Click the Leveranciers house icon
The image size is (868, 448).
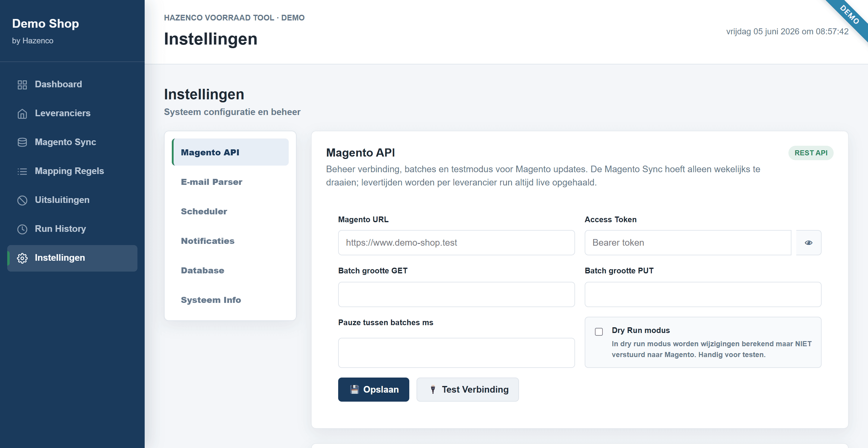(22, 114)
